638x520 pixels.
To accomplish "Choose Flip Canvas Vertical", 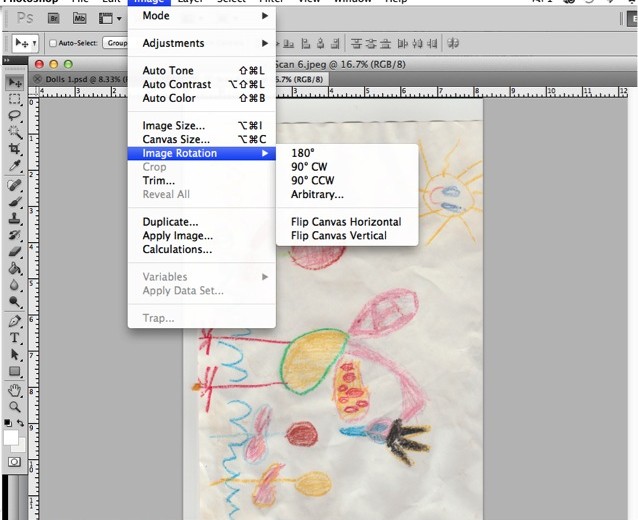I will click(x=347, y=236).
